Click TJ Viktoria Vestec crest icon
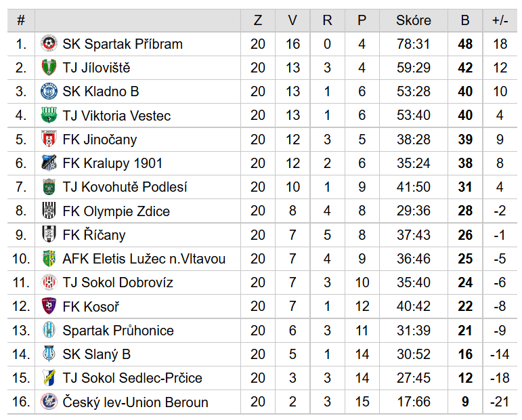522x420 pixels. (49, 115)
